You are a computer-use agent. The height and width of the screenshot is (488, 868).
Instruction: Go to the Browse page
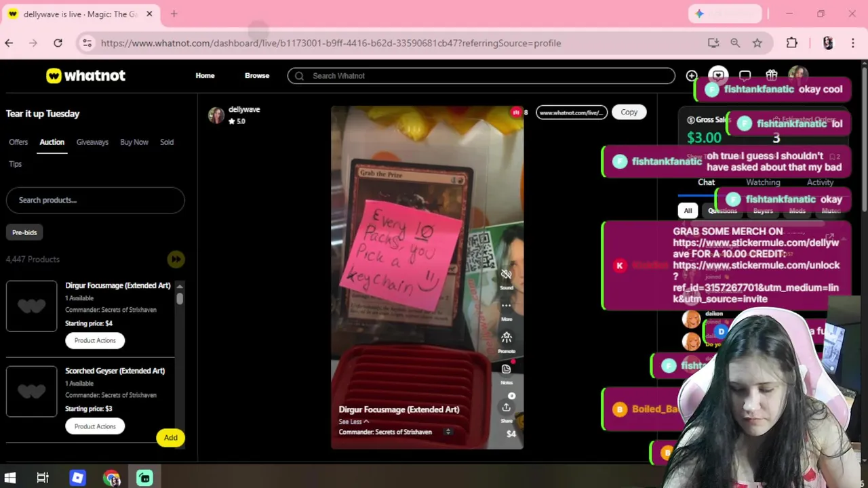pos(257,75)
